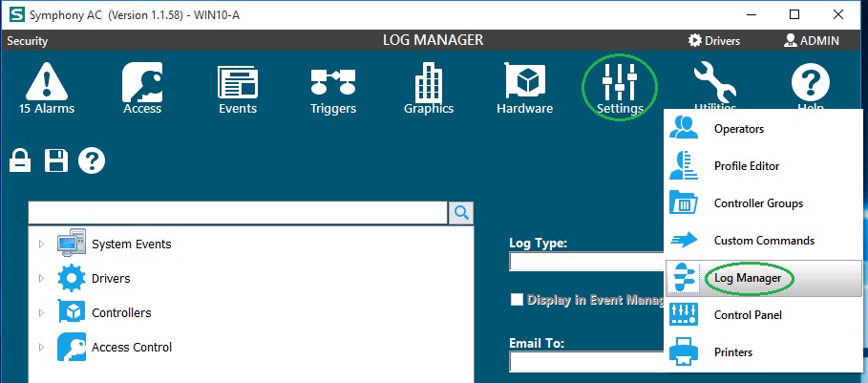Click the Printers menu icon
Screen dimensions: 868x383
(684, 351)
